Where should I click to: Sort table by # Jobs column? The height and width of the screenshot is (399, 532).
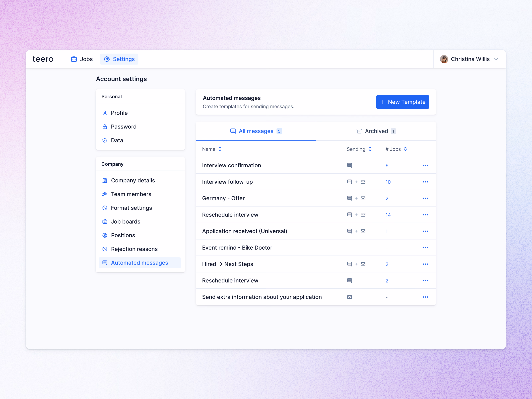396,149
